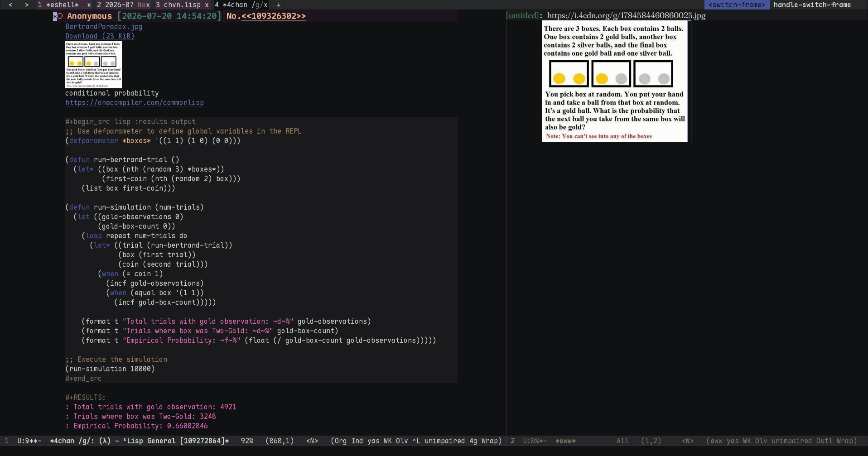Screen dimensions: 868x456
Task: Click the <switch-frame> key indicator
Action: click(737, 5)
